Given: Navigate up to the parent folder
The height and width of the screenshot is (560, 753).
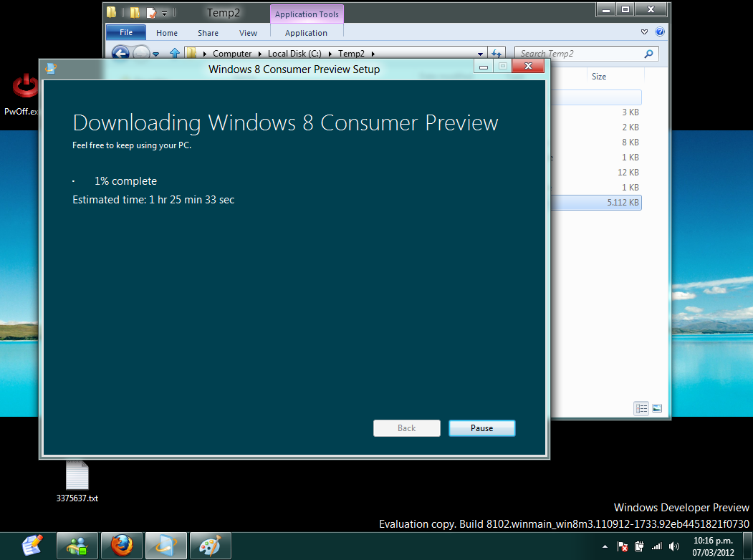Looking at the screenshot, I should pyautogui.click(x=174, y=53).
